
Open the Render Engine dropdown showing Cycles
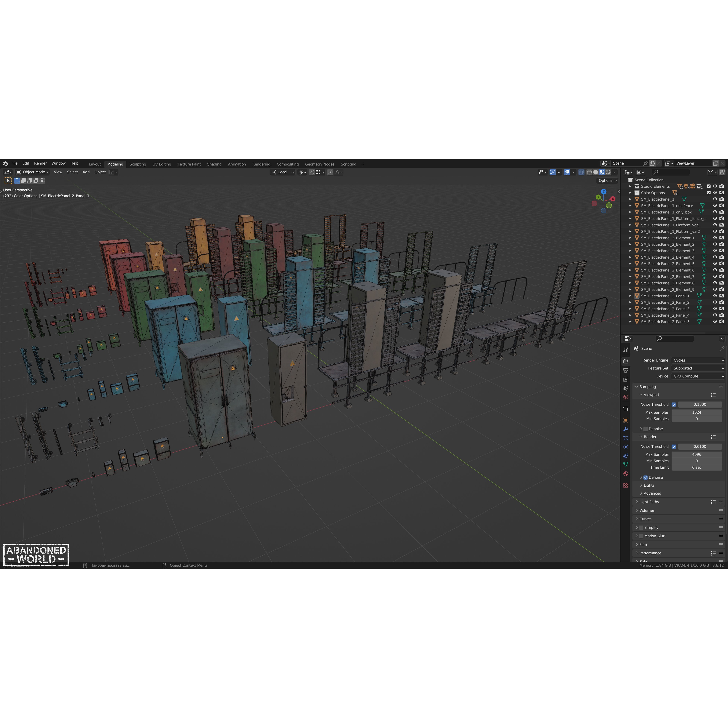698,360
